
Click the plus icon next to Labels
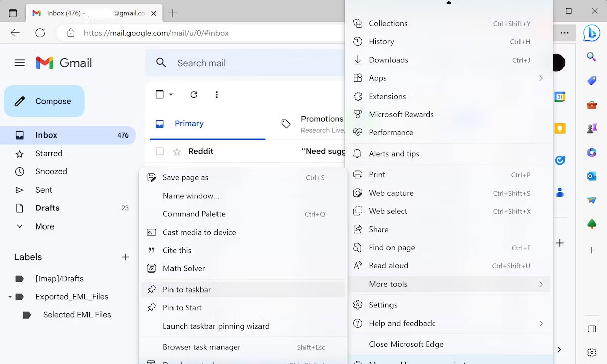point(125,257)
